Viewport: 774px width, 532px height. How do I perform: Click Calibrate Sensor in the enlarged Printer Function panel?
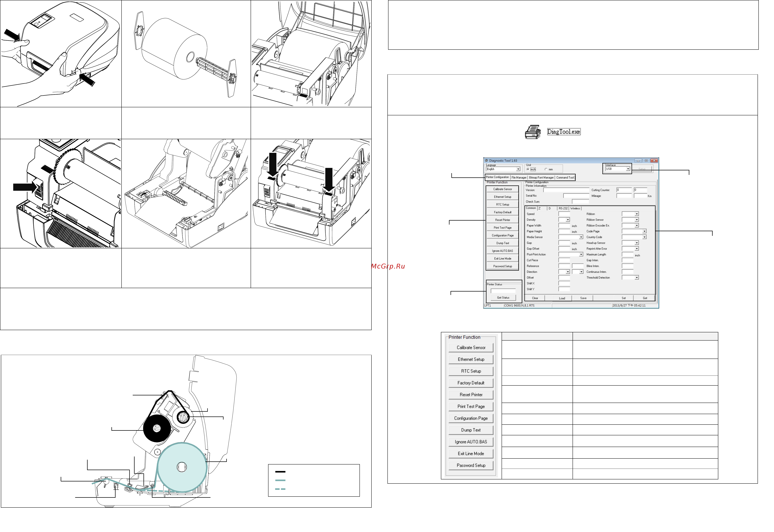point(471,348)
